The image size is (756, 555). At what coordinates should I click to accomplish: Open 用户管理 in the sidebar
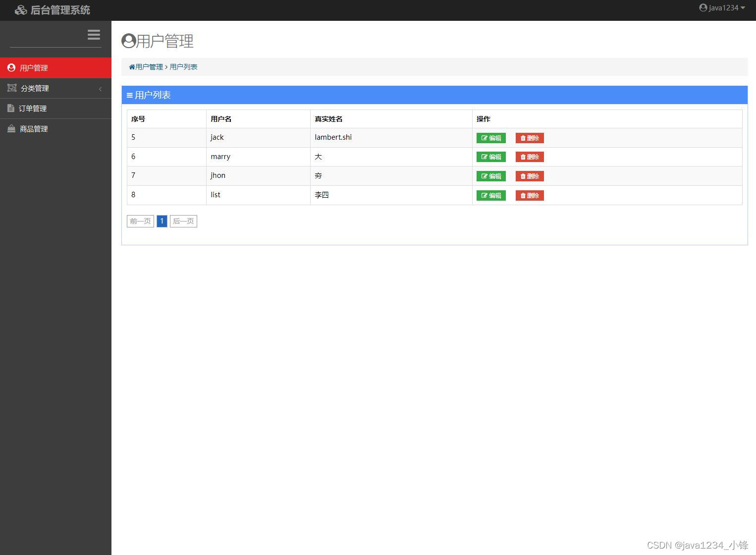(55, 68)
